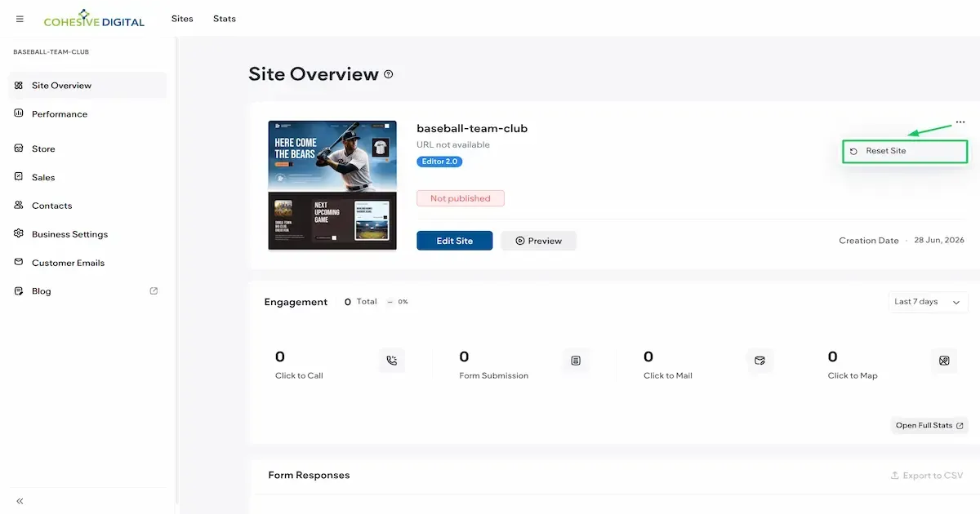Click the Click to Call label

coord(299,376)
